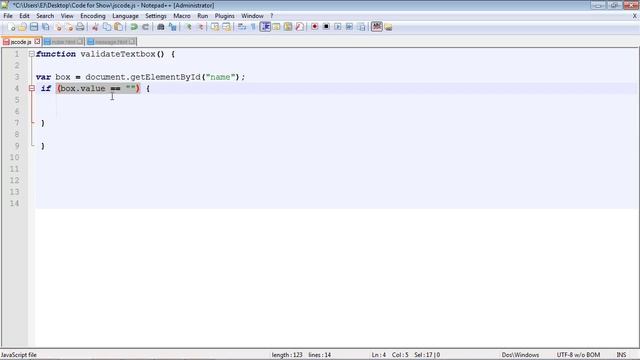Click the 'Ln : 4' status bar entry
Viewport: 640px width, 360px height.
(x=378, y=355)
